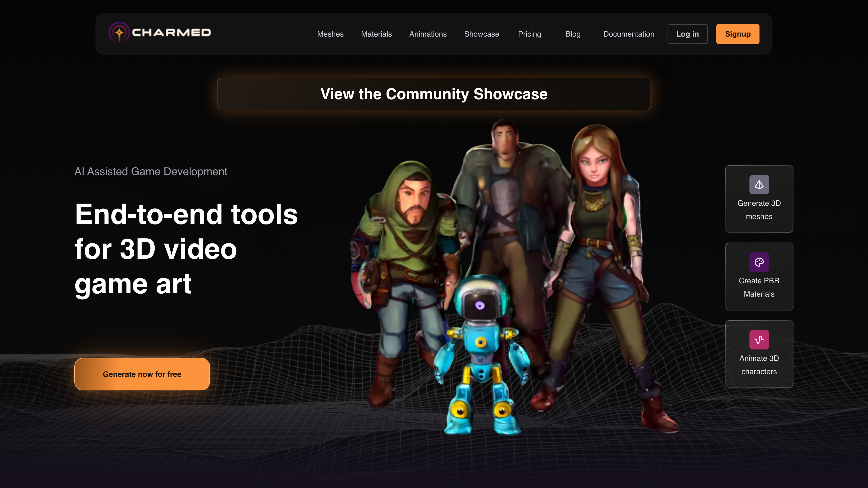Click the Animate 3D characters icon
The height and width of the screenshot is (488, 868).
coord(759,339)
